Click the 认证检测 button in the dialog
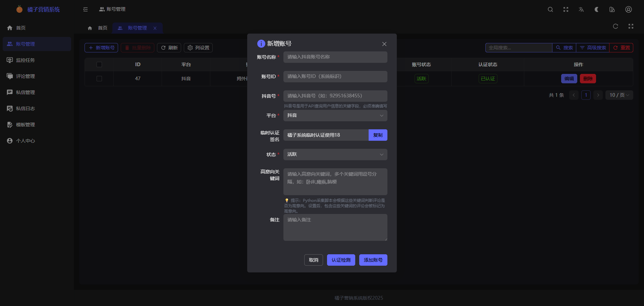Screen dimensions: 644x306 click(341, 260)
